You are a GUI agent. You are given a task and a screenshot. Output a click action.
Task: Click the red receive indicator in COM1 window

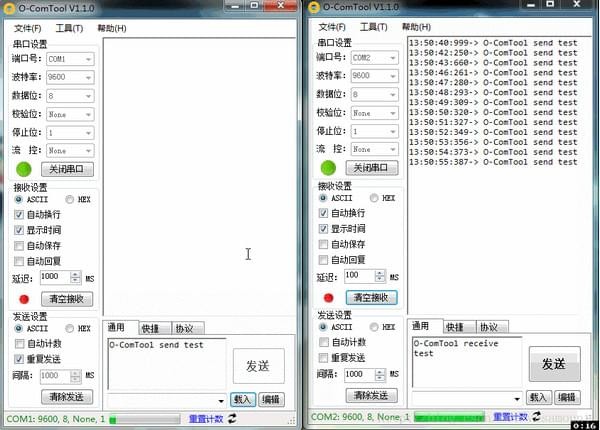(24, 298)
